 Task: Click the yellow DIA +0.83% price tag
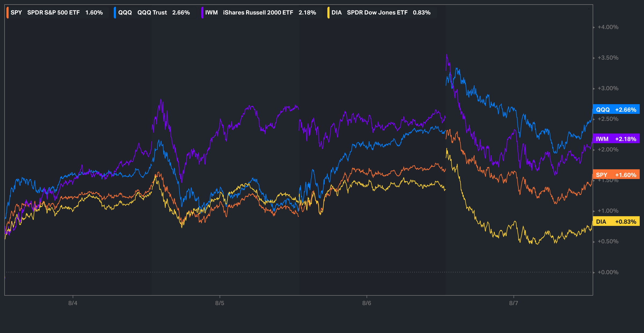click(616, 222)
